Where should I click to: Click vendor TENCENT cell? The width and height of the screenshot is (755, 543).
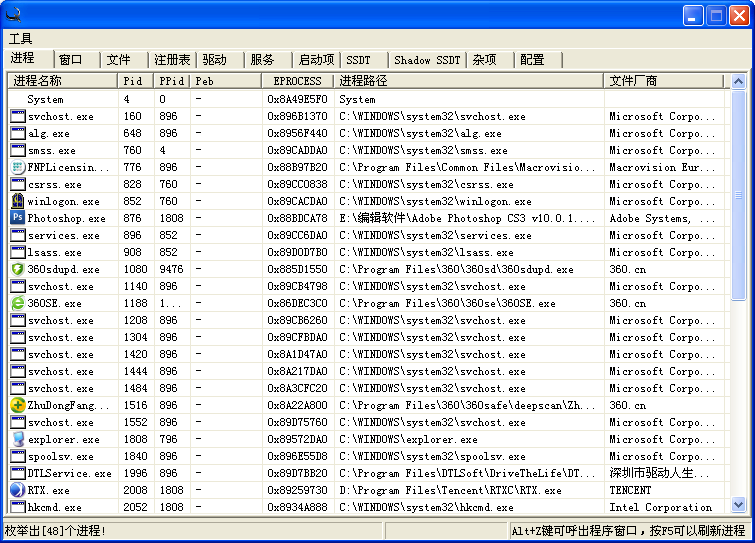[630, 490]
